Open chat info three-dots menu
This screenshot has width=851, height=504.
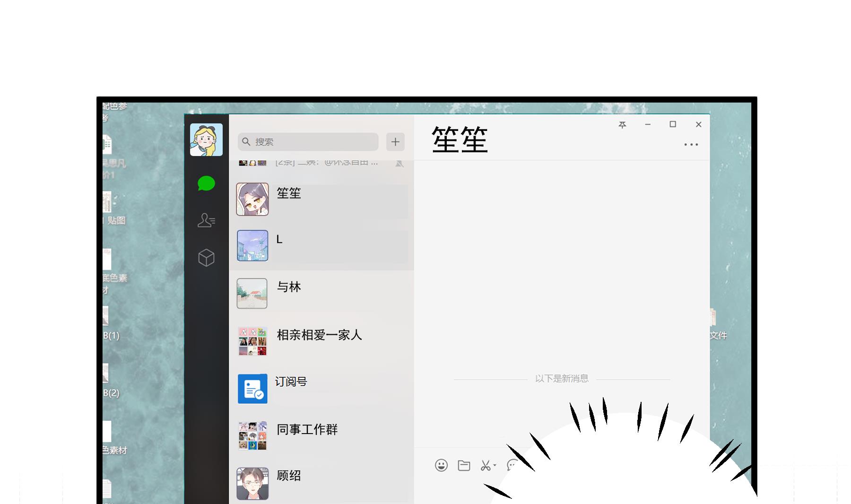[691, 145]
